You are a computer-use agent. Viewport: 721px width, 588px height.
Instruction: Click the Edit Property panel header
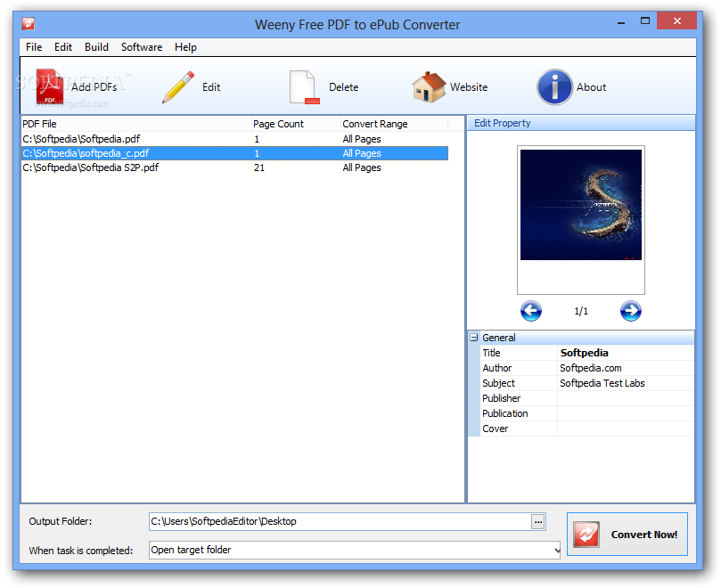581,123
